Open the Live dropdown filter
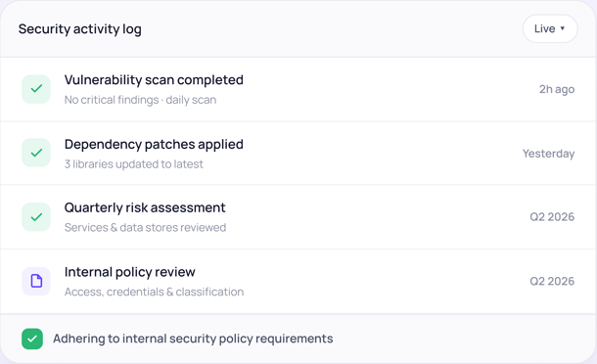 click(x=550, y=28)
